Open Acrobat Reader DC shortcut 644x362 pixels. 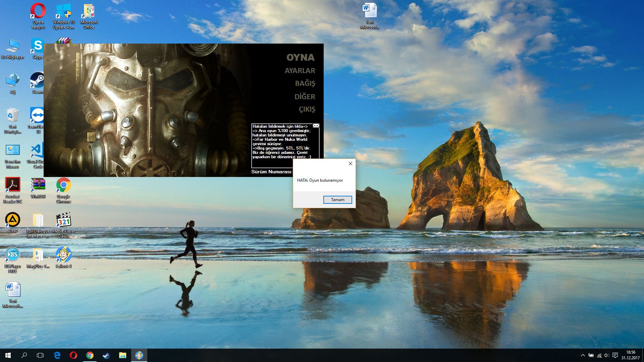click(x=12, y=187)
